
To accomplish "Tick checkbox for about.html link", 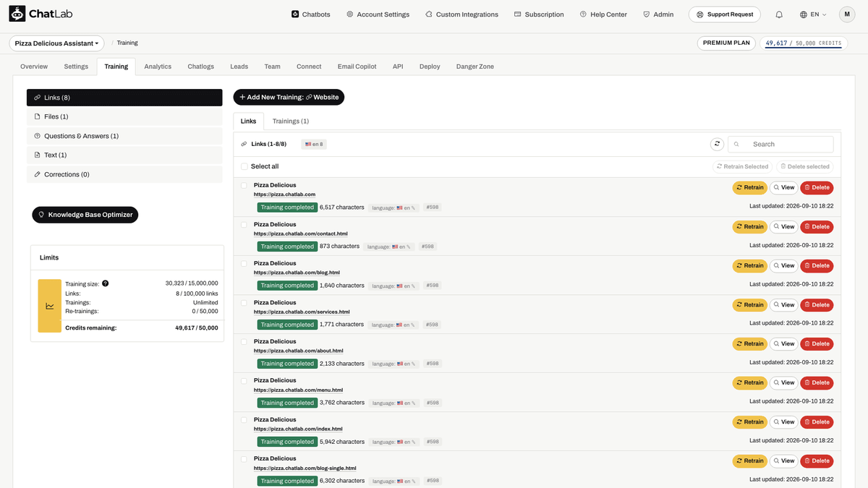I will click(x=244, y=342).
